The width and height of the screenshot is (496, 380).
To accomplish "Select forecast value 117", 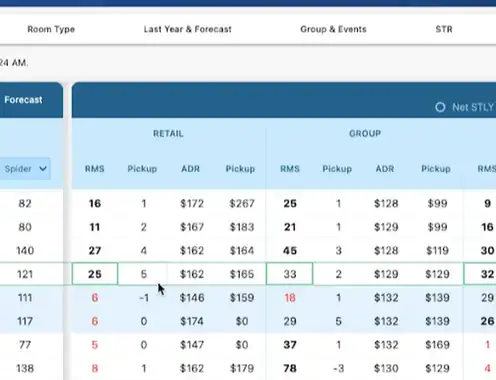I will pyautogui.click(x=25, y=321).
